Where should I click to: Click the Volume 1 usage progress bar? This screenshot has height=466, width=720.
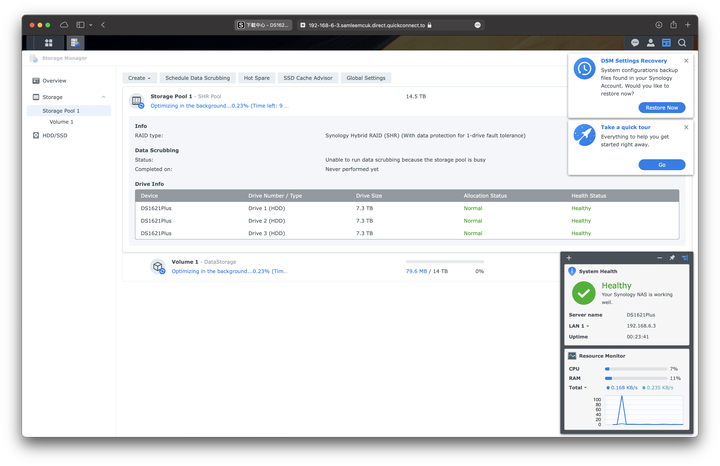tap(445, 262)
